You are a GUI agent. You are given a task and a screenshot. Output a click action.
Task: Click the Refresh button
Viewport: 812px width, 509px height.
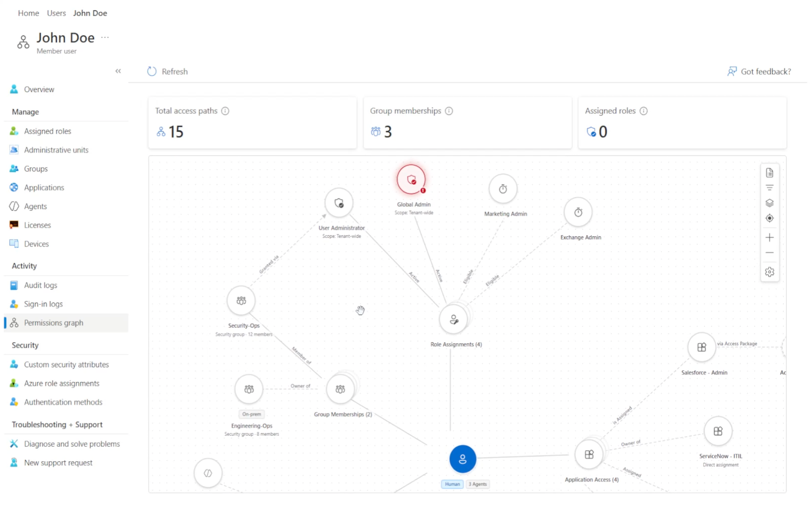click(x=167, y=71)
